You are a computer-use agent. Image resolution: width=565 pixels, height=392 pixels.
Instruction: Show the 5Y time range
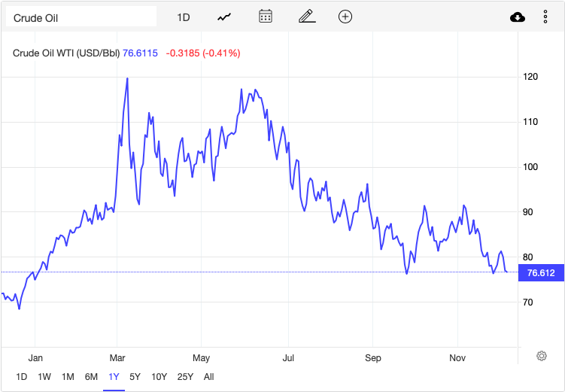[135, 376]
